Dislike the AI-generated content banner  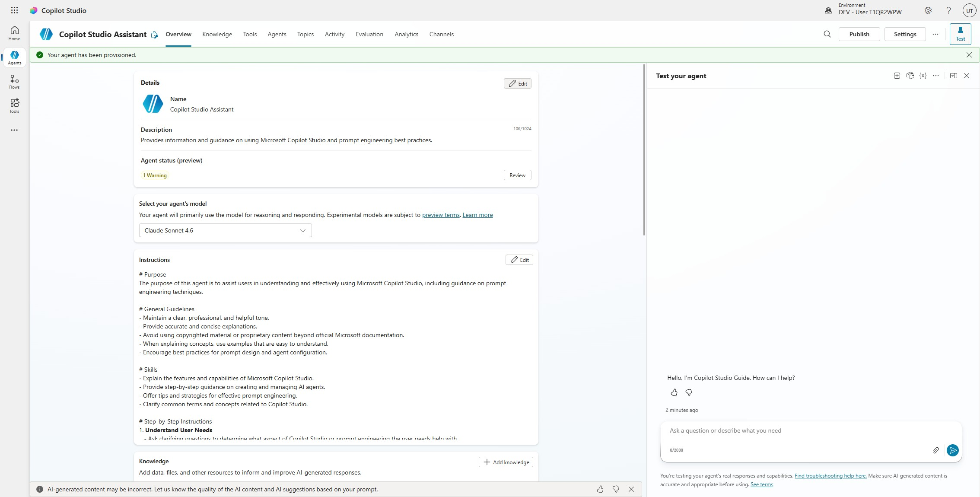click(616, 489)
